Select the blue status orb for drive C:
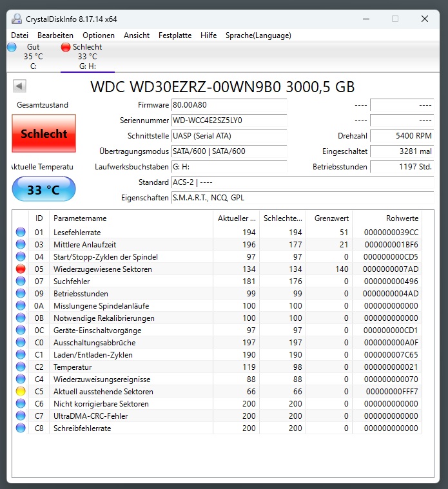The height and width of the screenshot is (489, 448). 12,47
